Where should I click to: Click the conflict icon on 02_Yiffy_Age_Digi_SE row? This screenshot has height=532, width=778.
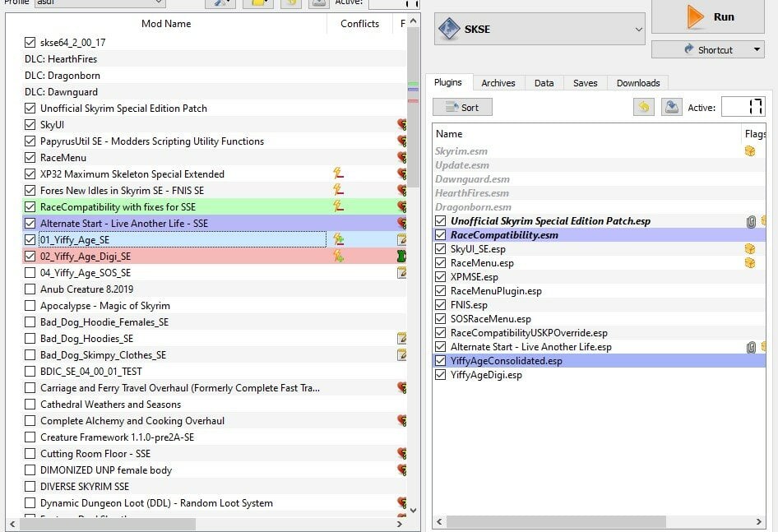(338, 256)
